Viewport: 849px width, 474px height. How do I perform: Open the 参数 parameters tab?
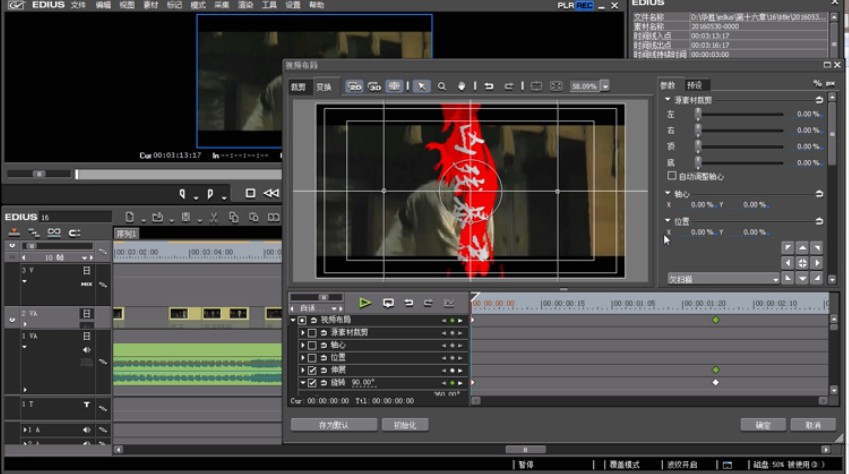pyautogui.click(x=668, y=85)
